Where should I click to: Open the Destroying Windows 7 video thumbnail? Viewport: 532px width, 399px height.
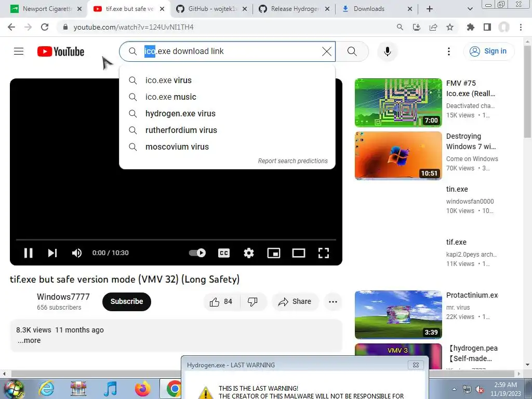tap(398, 156)
